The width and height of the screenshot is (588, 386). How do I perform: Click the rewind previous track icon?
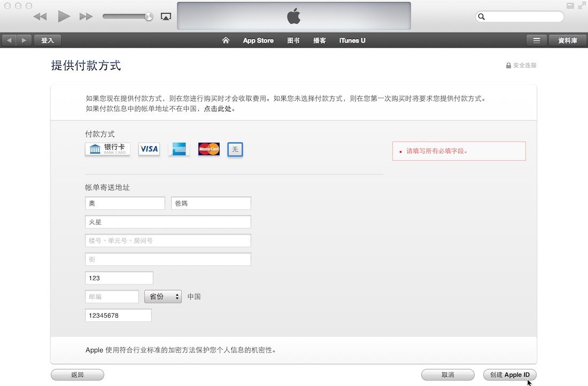pyautogui.click(x=40, y=17)
